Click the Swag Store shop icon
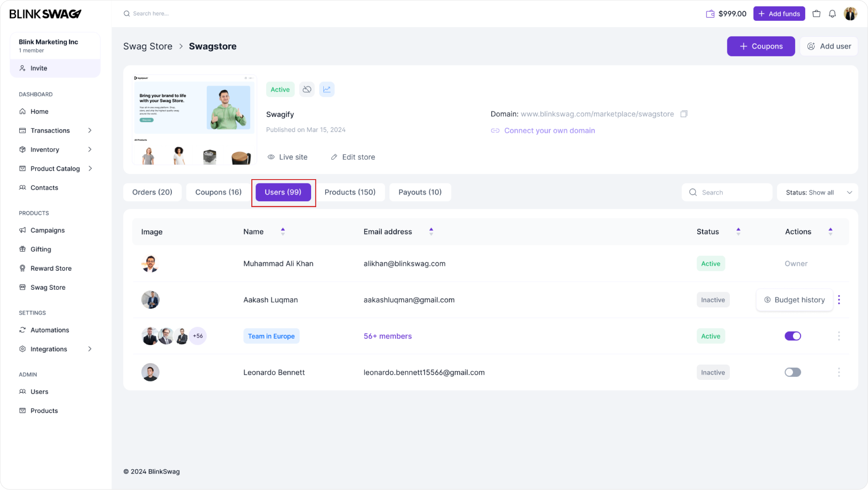The width and height of the screenshot is (868, 490). coord(22,287)
